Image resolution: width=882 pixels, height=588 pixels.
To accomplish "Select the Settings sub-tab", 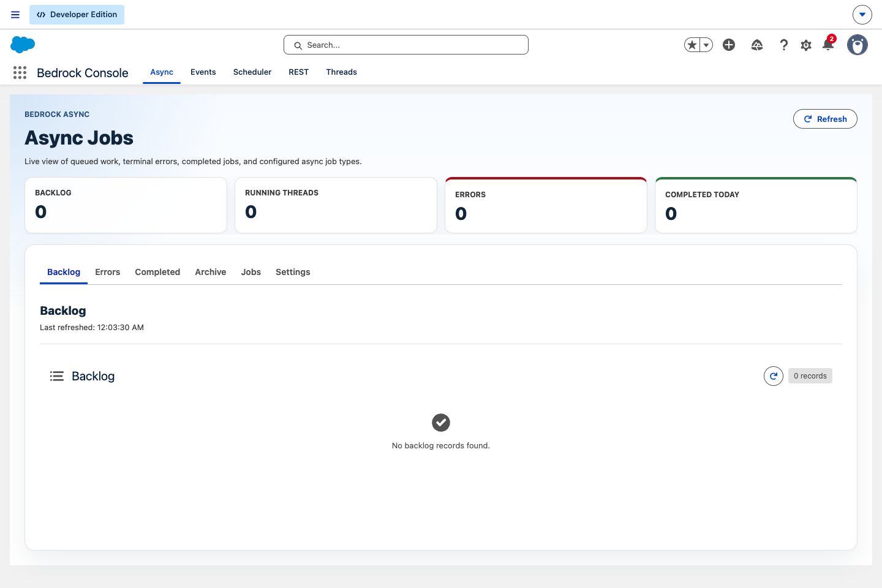I will pos(293,272).
